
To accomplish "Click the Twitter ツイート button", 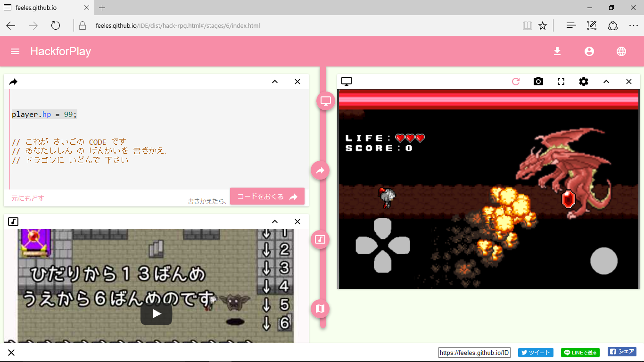I will pyautogui.click(x=536, y=353).
